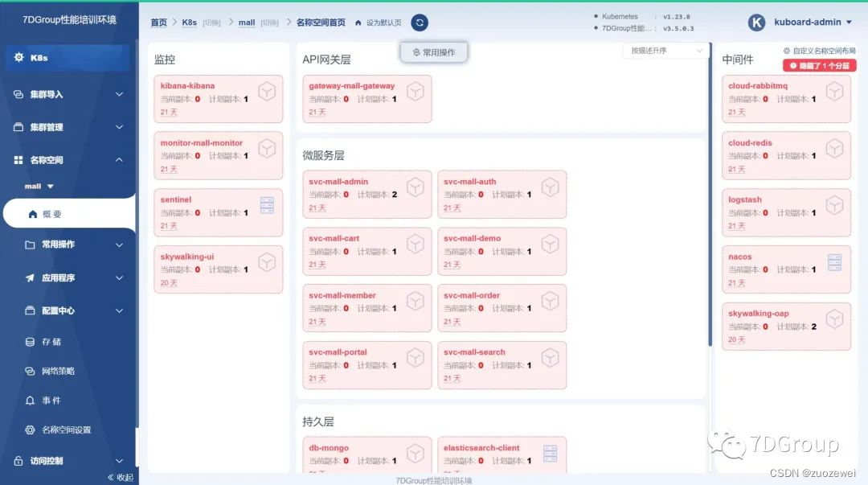Click sentinel statefulset icon
This screenshot has height=485, width=868.
[267, 205]
